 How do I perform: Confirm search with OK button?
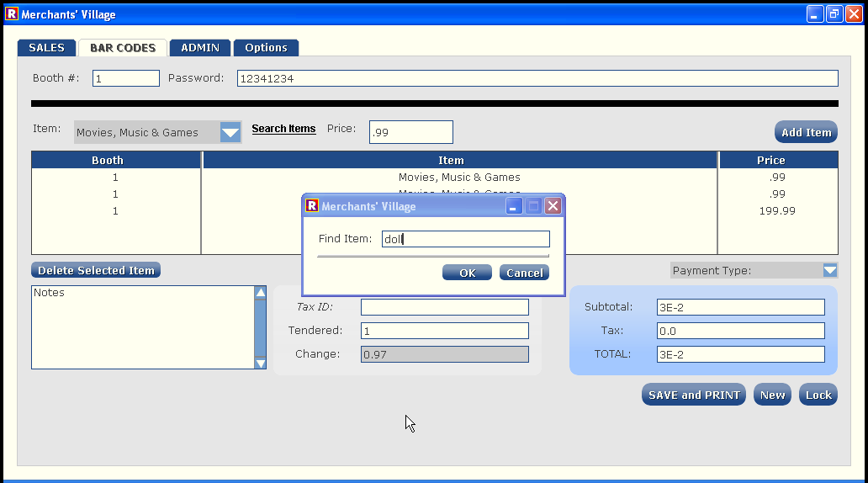tap(467, 273)
